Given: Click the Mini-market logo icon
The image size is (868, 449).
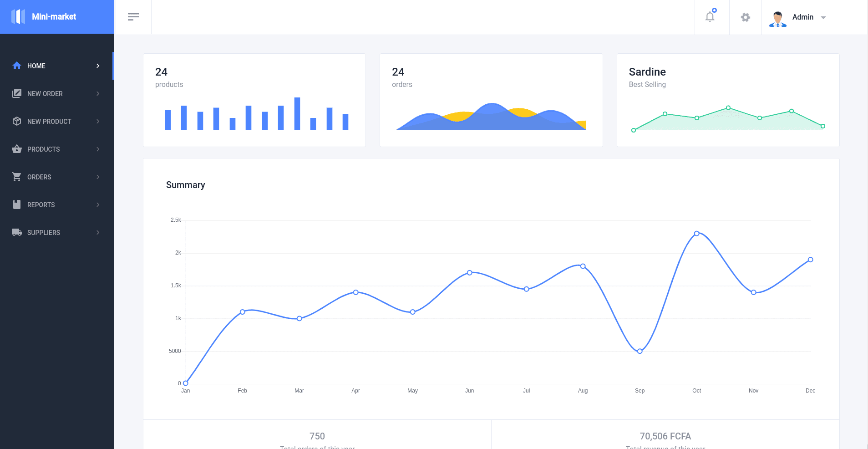Looking at the screenshot, I should tap(18, 17).
